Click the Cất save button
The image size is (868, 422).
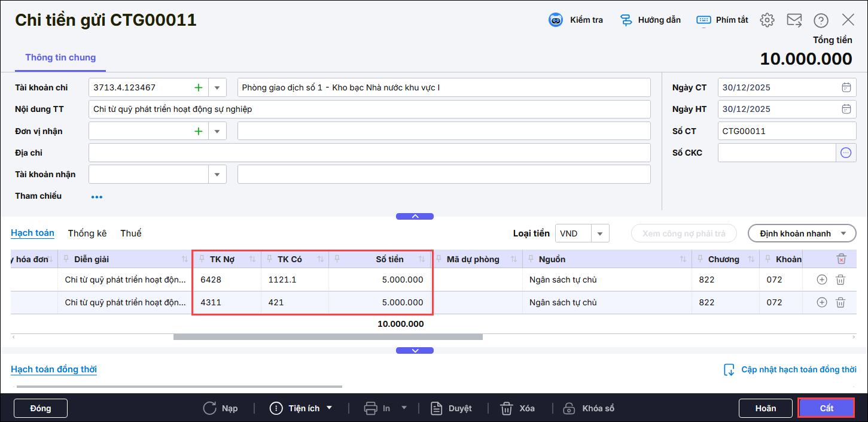point(826,408)
